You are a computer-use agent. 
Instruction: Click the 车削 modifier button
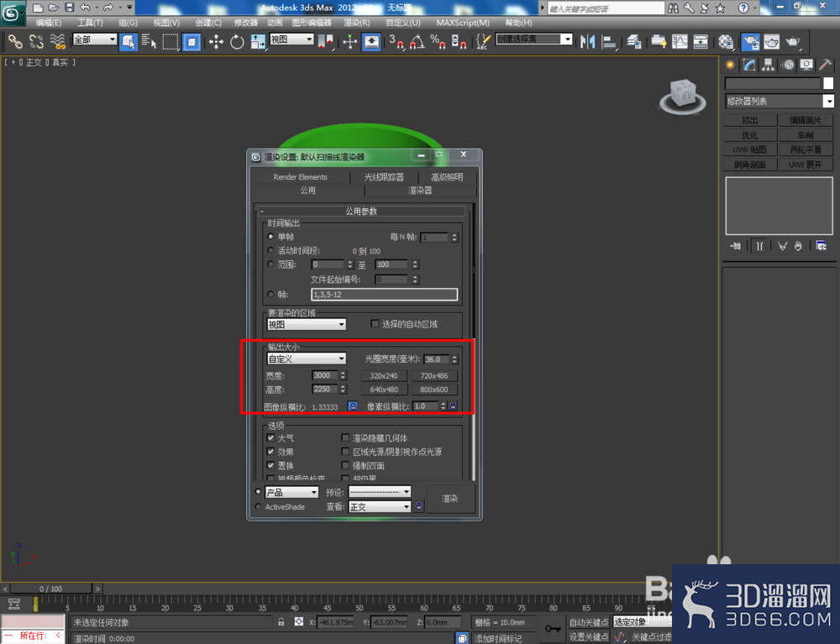(x=806, y=135)
